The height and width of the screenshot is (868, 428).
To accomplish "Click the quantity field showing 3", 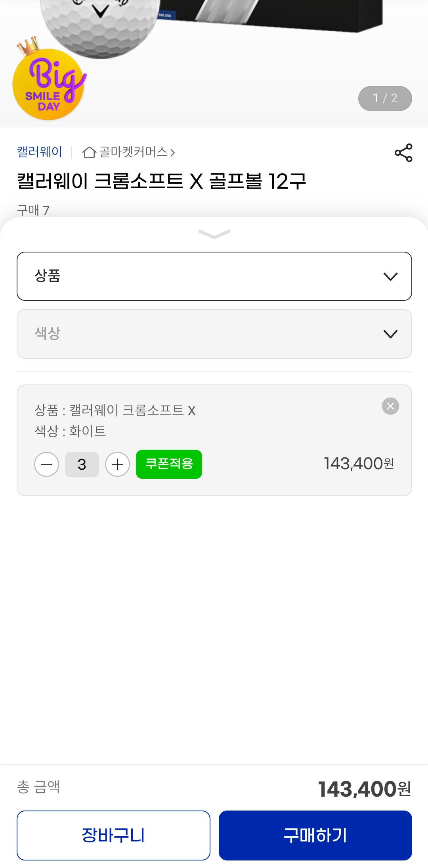I will 82,464.
